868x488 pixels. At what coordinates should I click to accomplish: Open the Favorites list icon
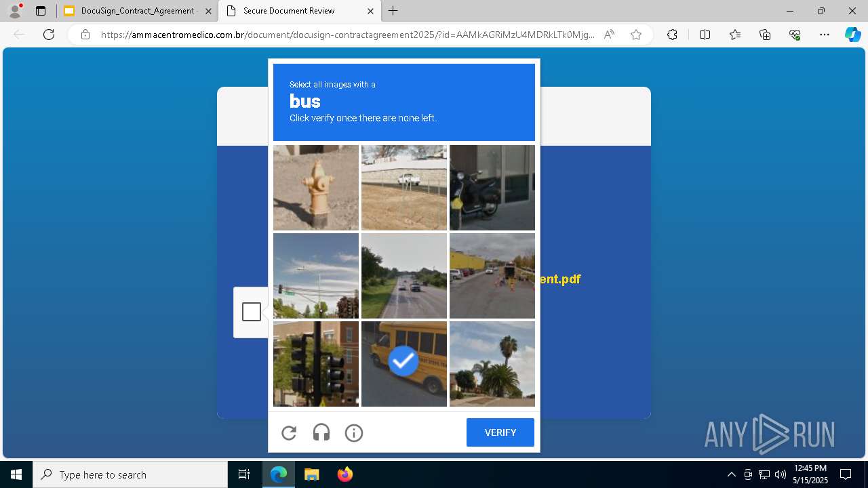click(x=735, y=35)
